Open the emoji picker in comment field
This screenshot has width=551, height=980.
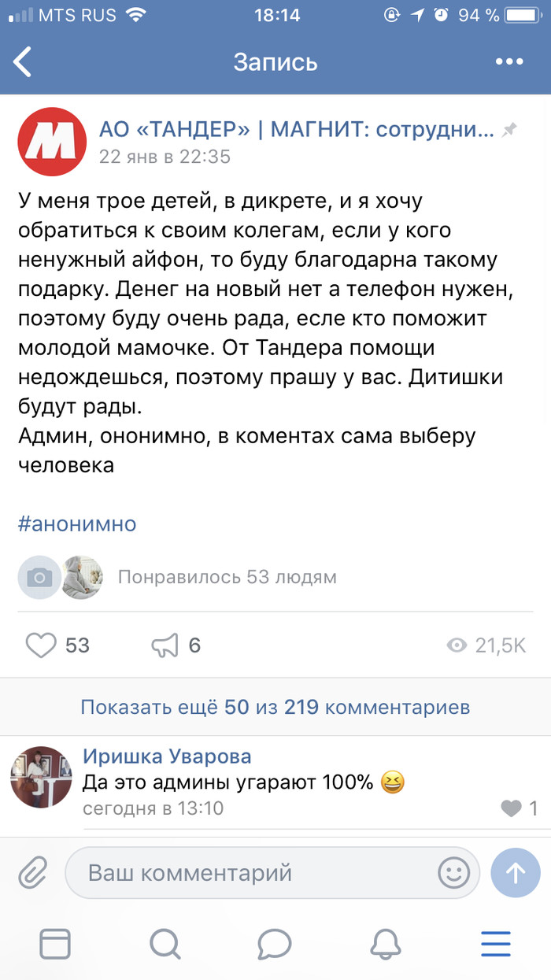[452, 872]
